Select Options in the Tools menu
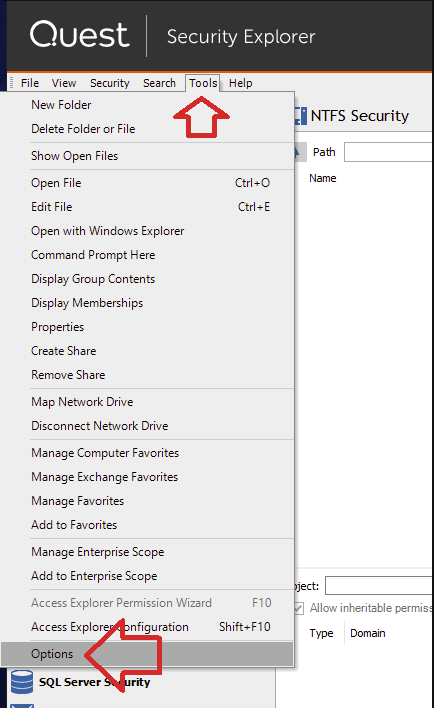This screenshot has height=708, width=434. click(x=147, y=654)
